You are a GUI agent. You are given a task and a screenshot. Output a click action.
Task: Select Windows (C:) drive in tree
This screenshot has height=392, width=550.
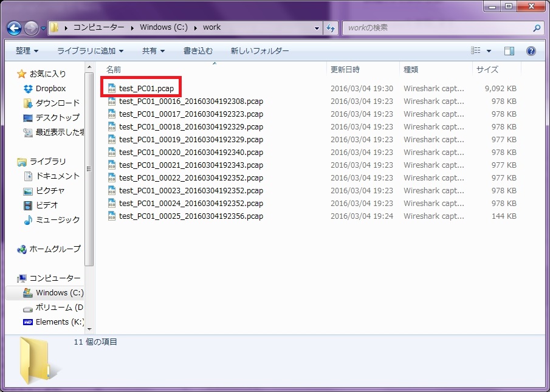(60, 293)
